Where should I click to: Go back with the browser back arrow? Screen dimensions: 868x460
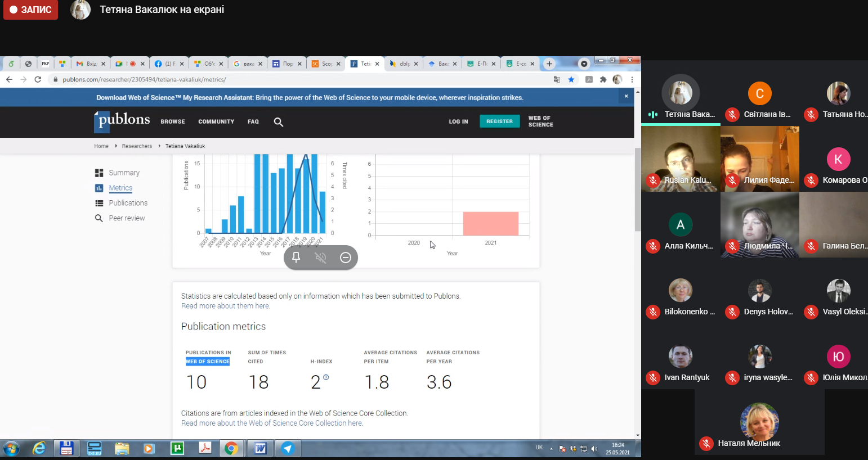(x=9, y=79)
